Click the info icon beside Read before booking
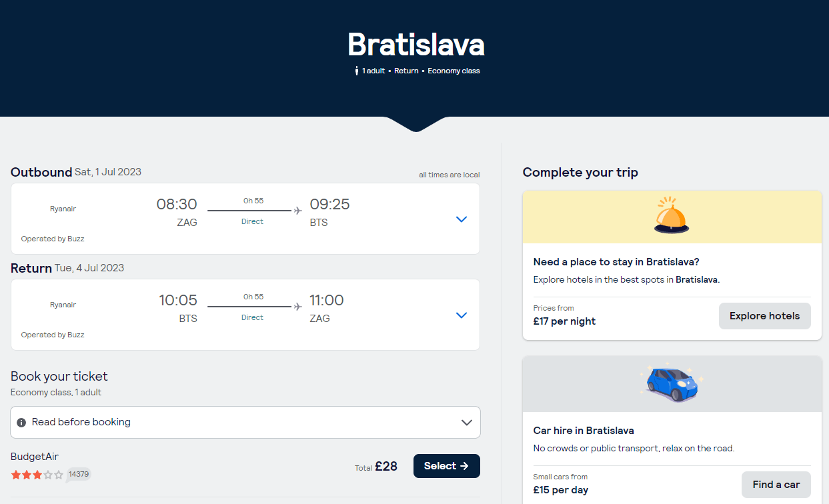The height and width of the screenshot is (504, 829). pos(21,423)
